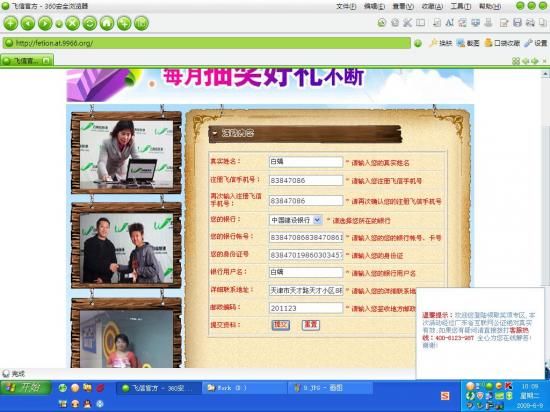Click the floppy disk save icon
550x412 pixels.
tap(517, 23)
